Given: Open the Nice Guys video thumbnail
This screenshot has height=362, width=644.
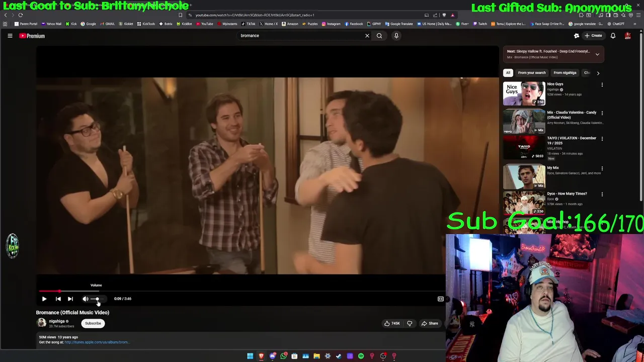Looking at the screenshot, I should (x=524, y=94).
